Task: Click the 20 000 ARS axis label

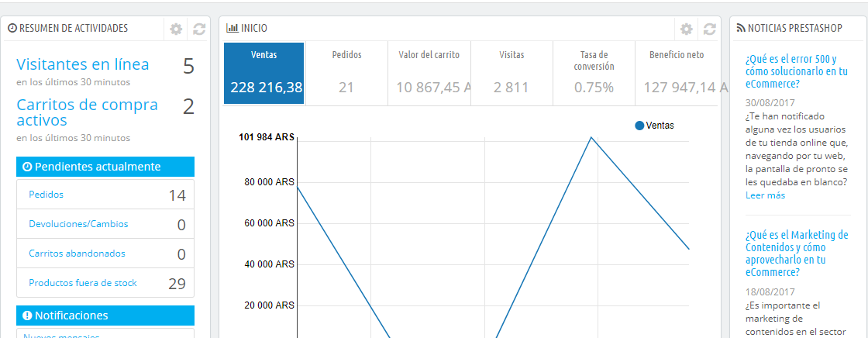Action: (269, 305)
